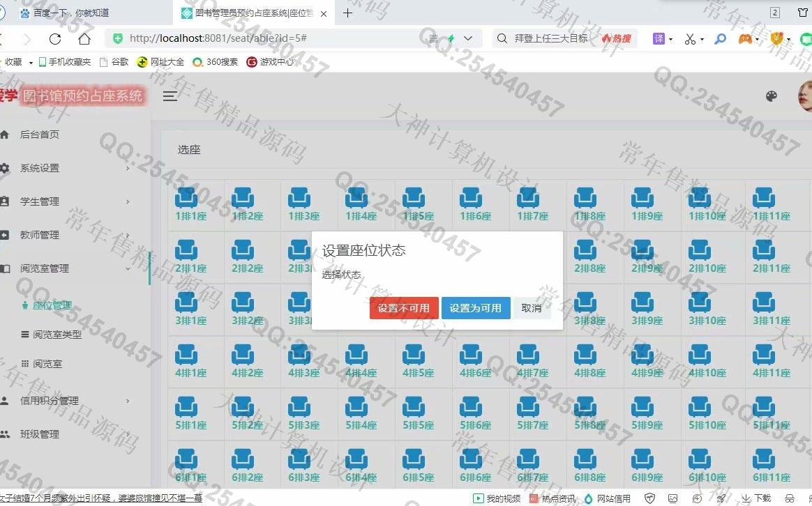
Task: Click the blue 设置为可用 button
Action: click(x=475, y=308)
